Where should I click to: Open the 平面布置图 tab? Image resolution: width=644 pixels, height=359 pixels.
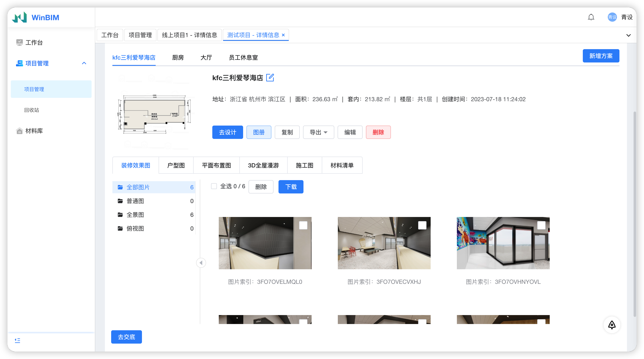216,165
